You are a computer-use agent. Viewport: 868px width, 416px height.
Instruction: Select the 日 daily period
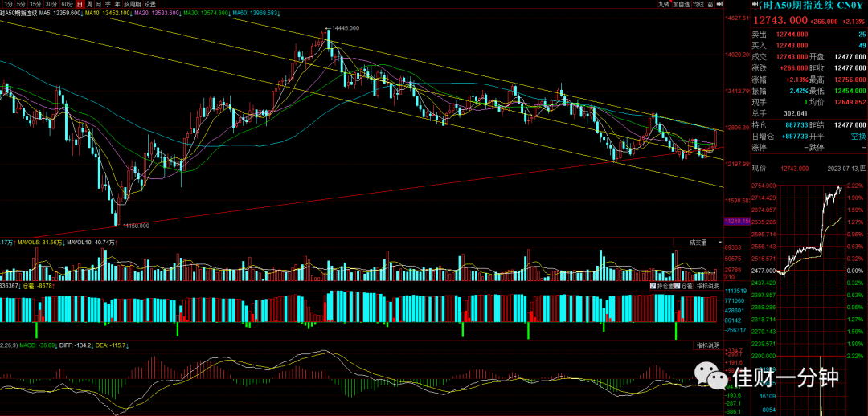pyautogui.click(x=80, y=4)
